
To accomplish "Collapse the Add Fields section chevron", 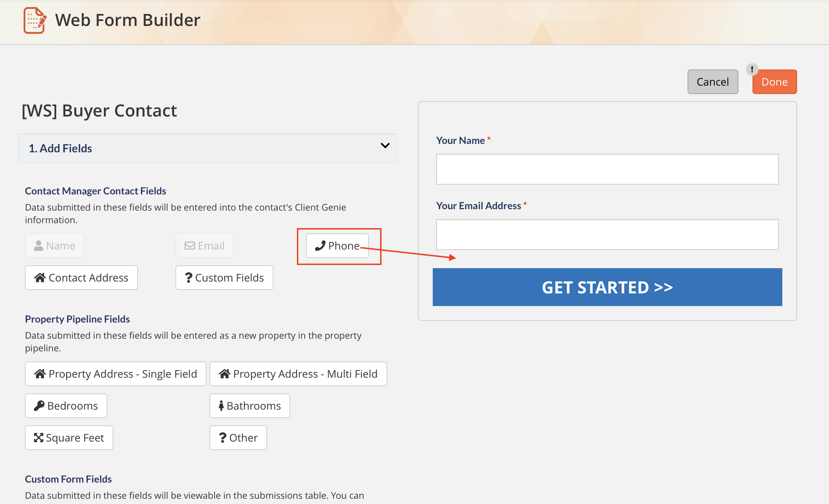I will [x=385, y=146].
